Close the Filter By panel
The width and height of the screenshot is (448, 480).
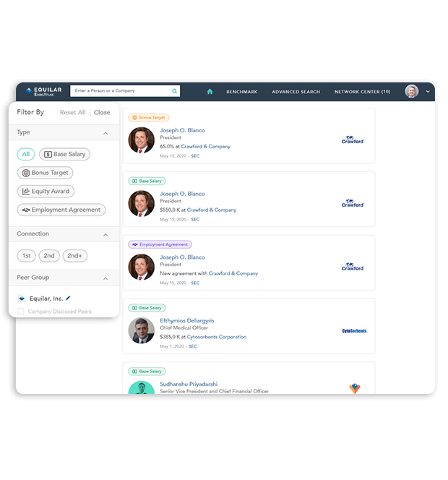pyautogui.click(x=102, y=112)
